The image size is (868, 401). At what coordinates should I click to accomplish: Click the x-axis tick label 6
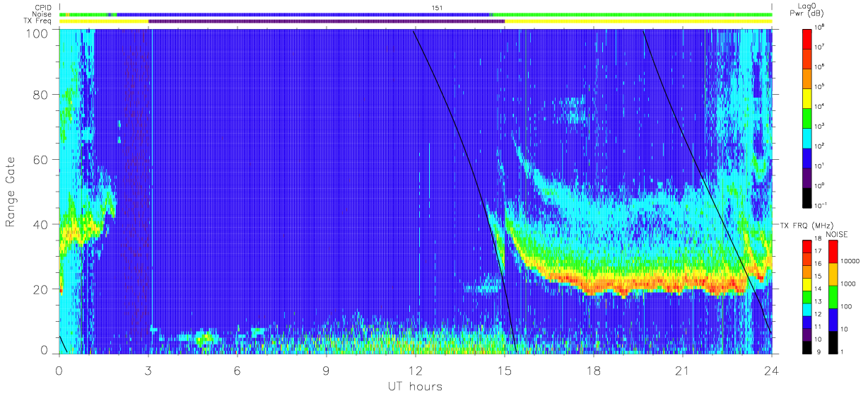237,371
